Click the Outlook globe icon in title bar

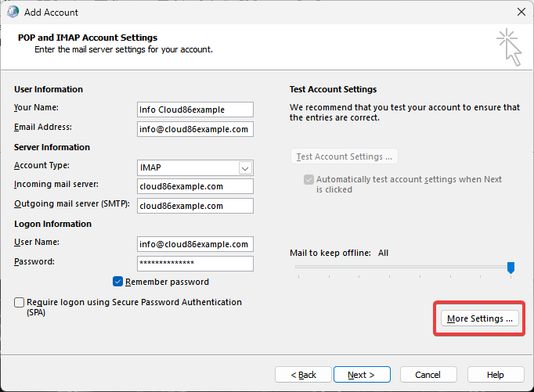click(x=13, y=12)
